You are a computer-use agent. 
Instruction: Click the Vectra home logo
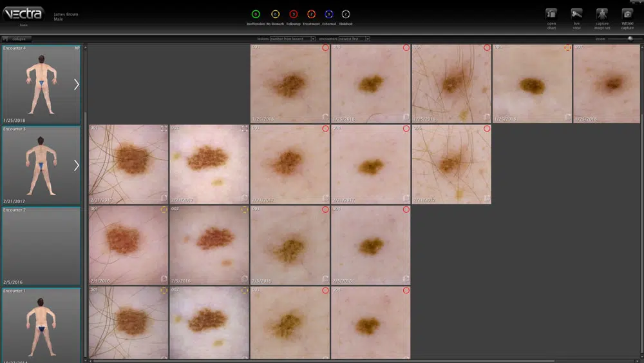tap(23, 14)
